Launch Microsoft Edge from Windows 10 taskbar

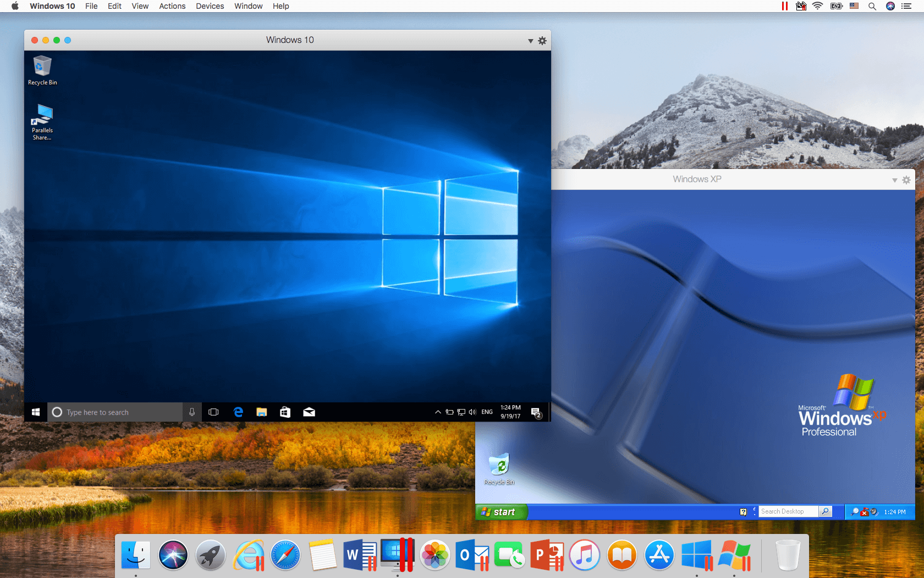(x=238, y=412)
